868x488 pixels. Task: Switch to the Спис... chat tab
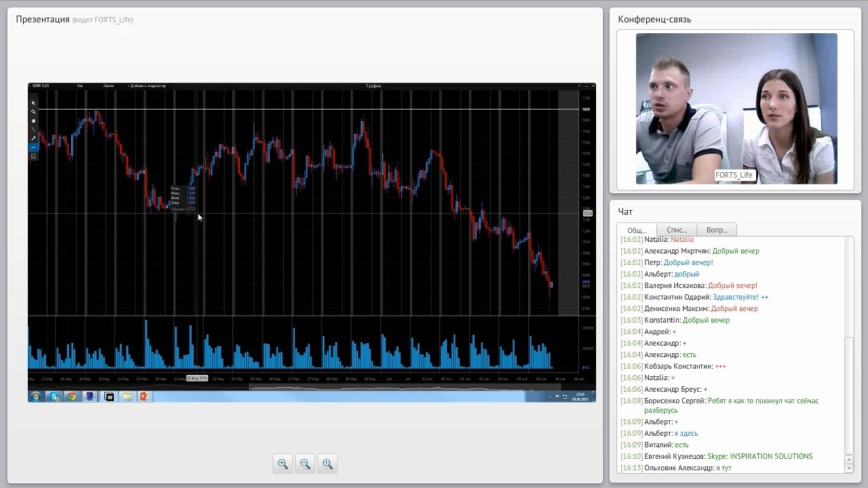[676, 230]
